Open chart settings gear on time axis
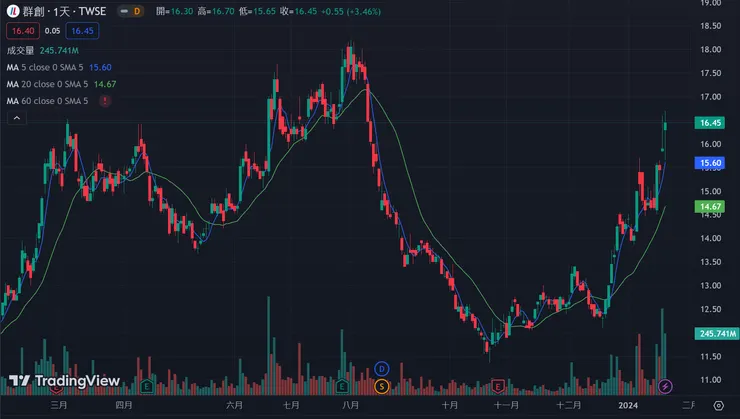The width and height of the screenshot is (740, 419). (718, 405)
